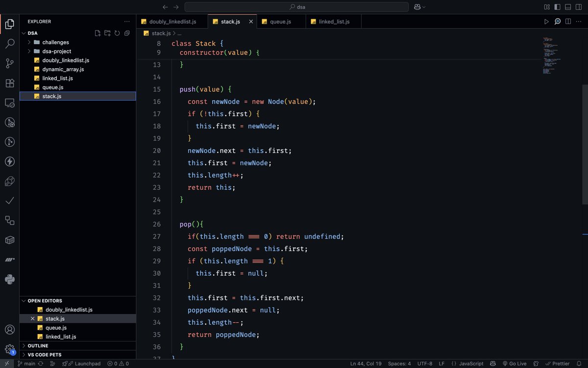Screen dimensions: 588x368
Task: Close the stack.js tab
Action: click(x=251, y=22)
